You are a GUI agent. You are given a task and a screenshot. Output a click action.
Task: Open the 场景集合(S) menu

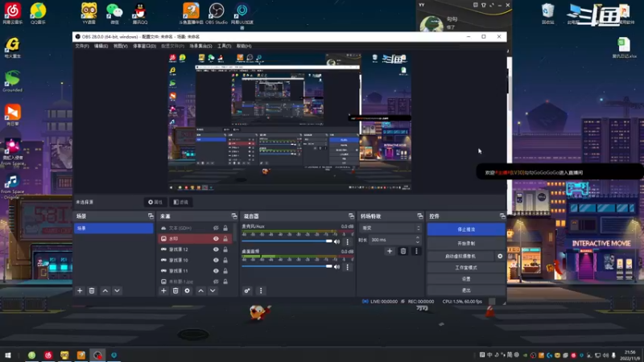(x=200, y=46)
